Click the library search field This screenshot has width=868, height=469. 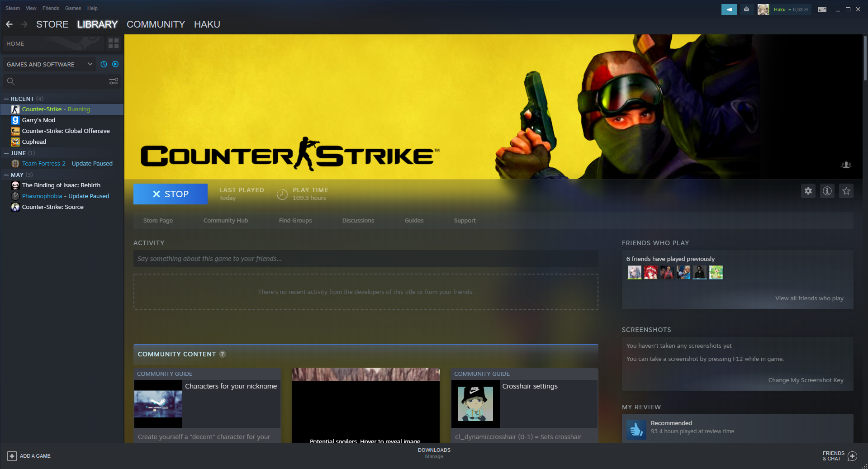pyautogui.click(x=62, y=81)
